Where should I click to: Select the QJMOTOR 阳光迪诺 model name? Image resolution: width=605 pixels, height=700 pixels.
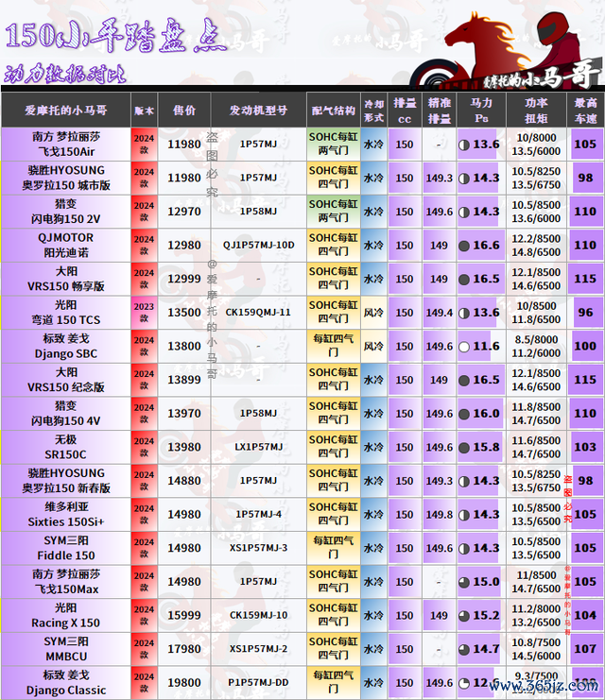66,245
